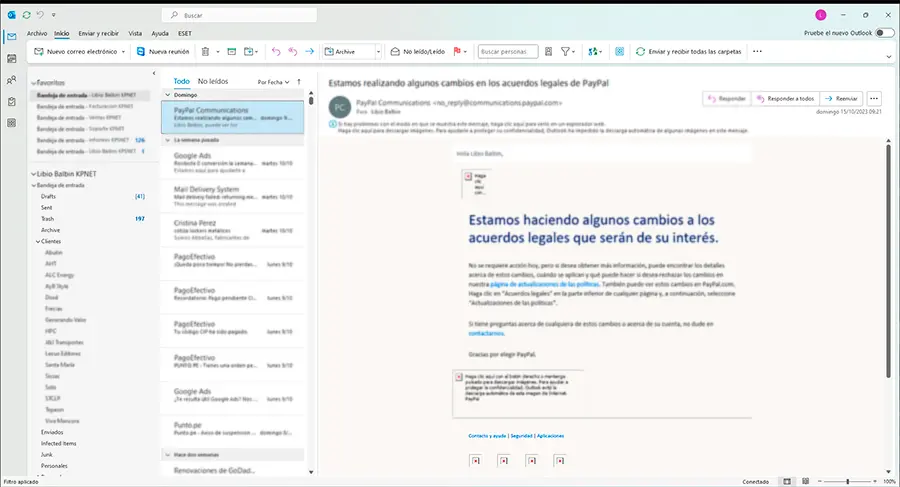The image size is (900, 487).
Task: Show the No leídos messages tab
Action: 213,82
